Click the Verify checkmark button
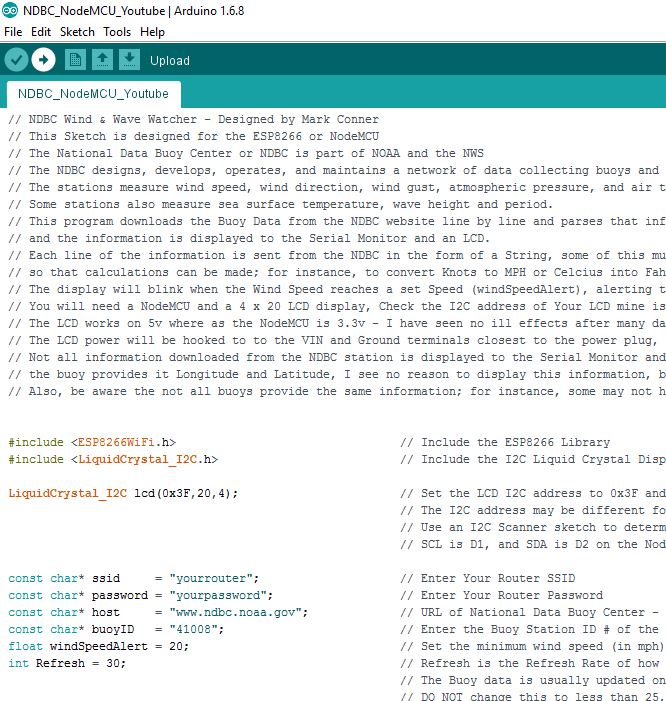Viewport: 666px width, 701px height. click(17, 60)
